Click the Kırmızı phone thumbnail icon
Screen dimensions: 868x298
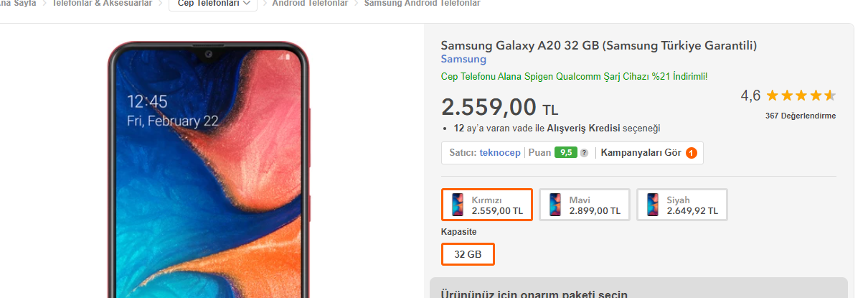[458, 205]
